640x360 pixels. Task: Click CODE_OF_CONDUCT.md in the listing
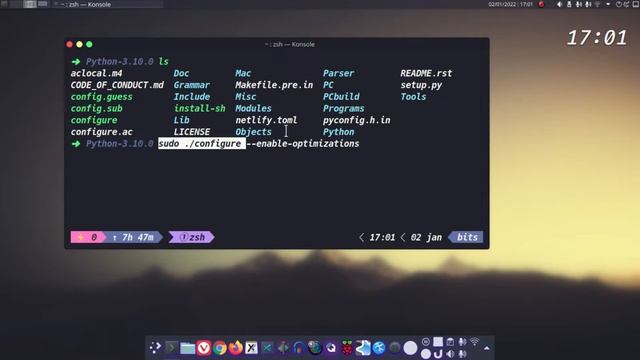coord(117,85)
